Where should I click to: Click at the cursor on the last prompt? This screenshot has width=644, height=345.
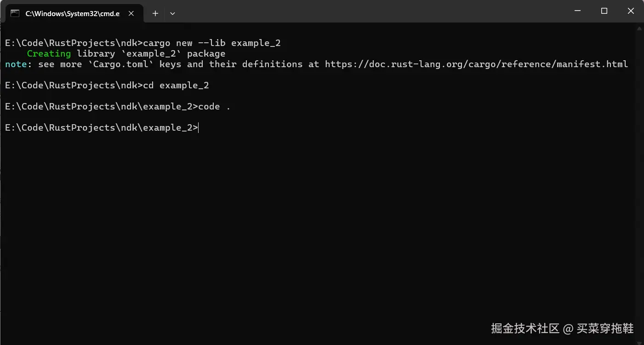coord(199,128)
